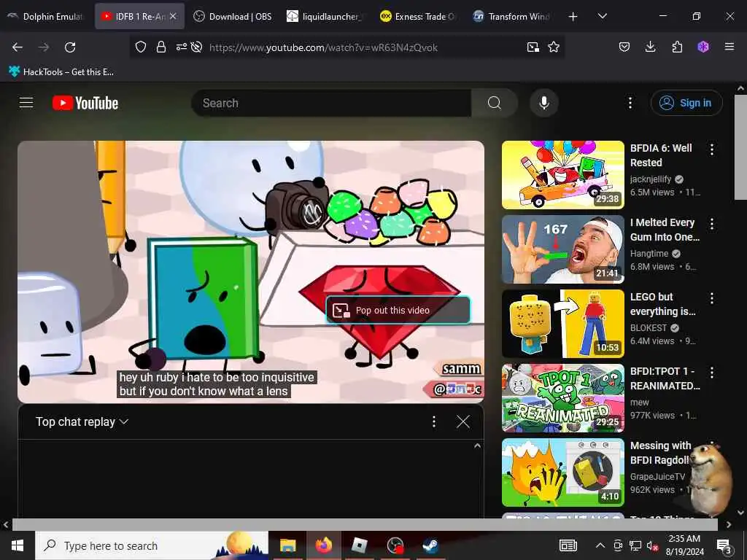
Task: Click the YouTube search magnifier button
Action: coord(495,103)
